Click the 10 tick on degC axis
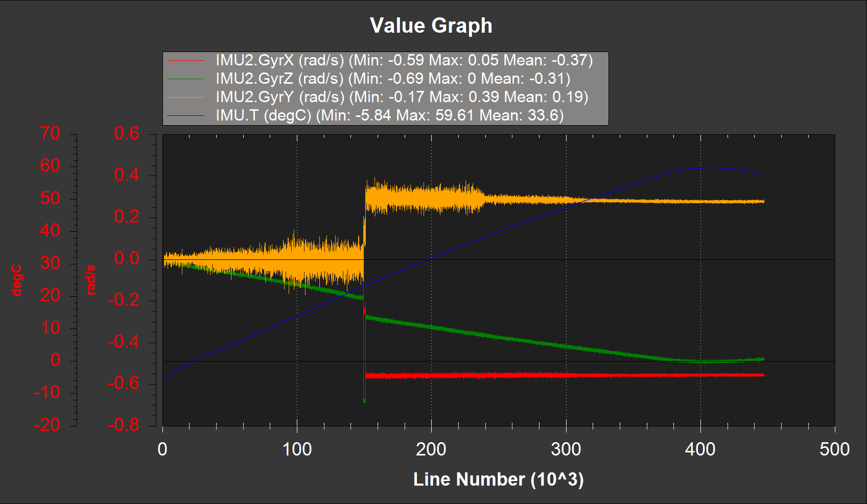Image resolution: width=867 pixels, height=504 pixels. (50, 328)
